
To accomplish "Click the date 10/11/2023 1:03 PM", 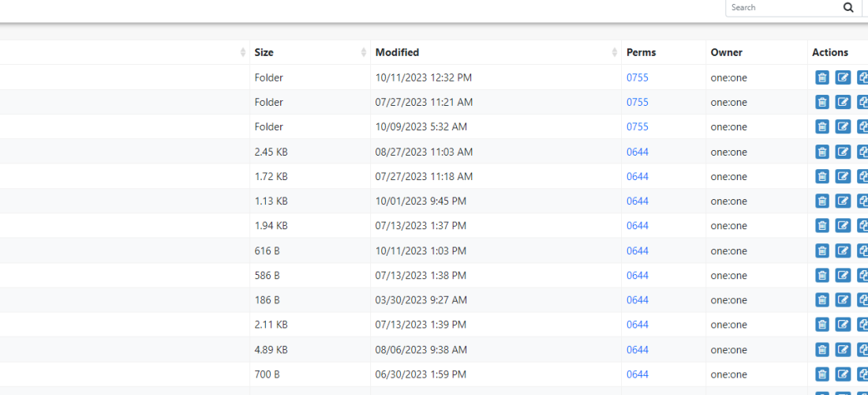I will click(421, 250).
